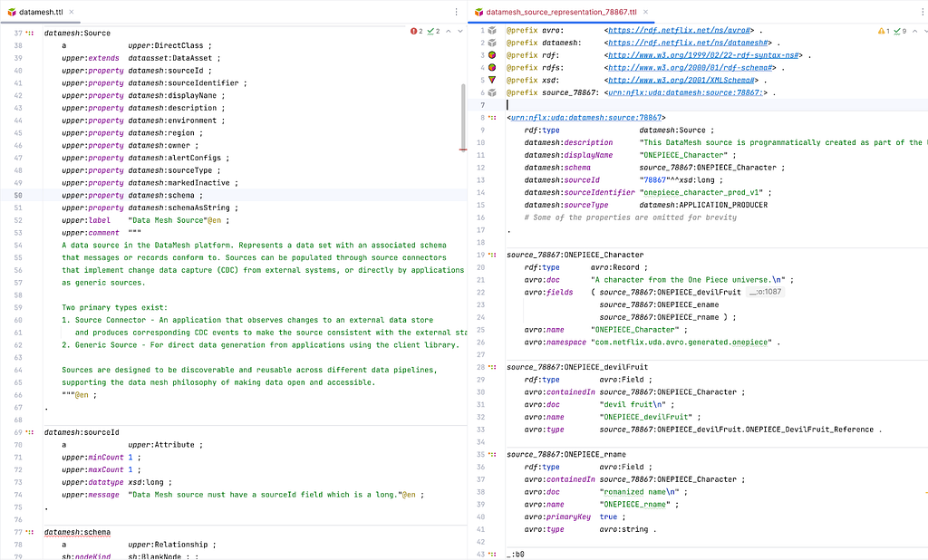The image size is (928, 560).
Task: Expand the folded avro:fields region o:1087
Action: pyautogui.click(x=765, y=292)
